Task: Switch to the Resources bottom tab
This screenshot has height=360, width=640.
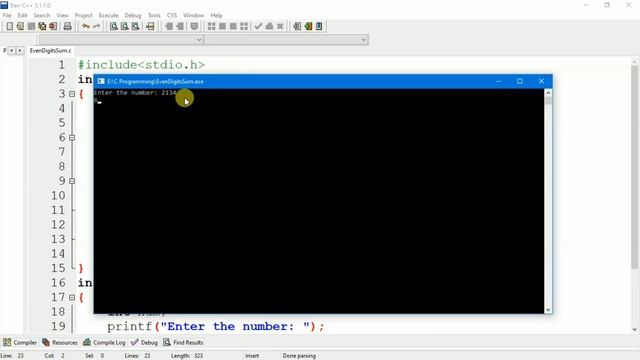Action: point(60,342)
